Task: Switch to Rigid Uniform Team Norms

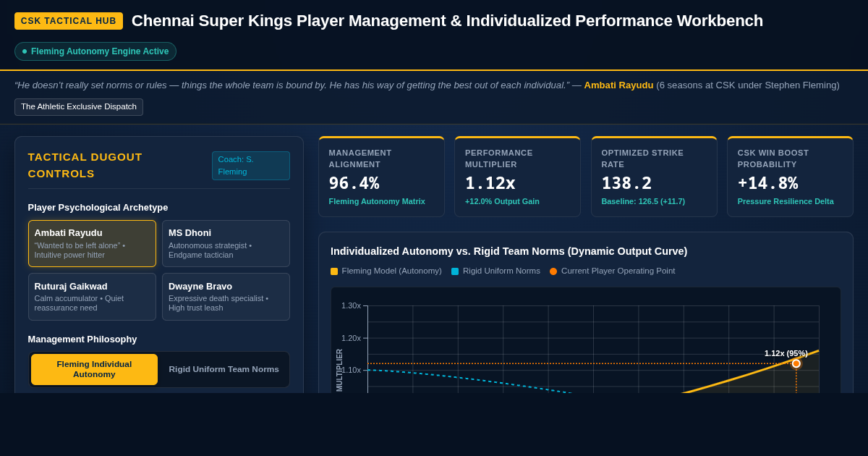Action: point(224,369)
